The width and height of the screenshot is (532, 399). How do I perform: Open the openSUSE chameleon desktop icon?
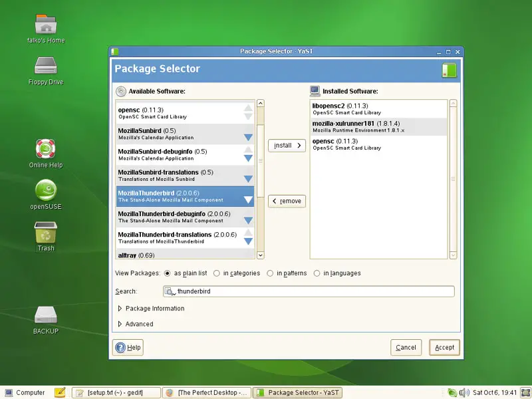pos(46,190)
